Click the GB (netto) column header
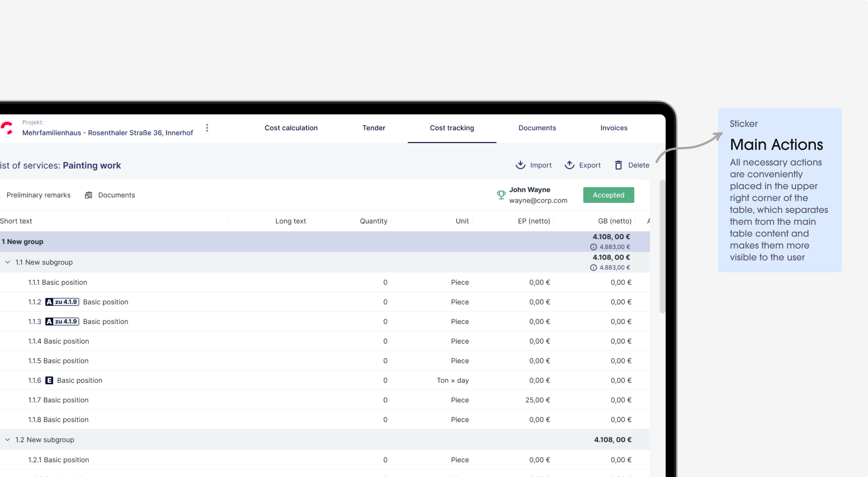This screenshot has height=477, width=868. (615, 221)
